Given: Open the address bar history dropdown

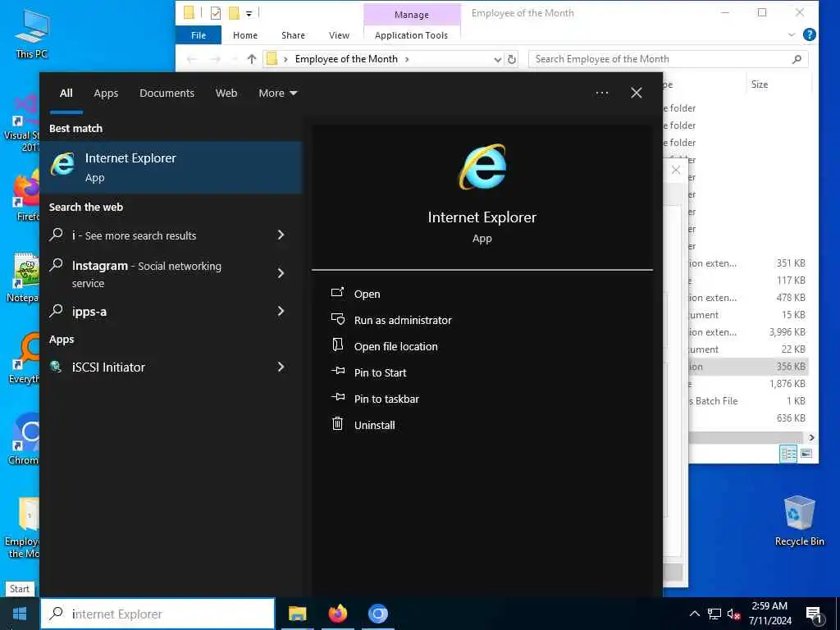Looking at the screenshot, I should (497, 59).
